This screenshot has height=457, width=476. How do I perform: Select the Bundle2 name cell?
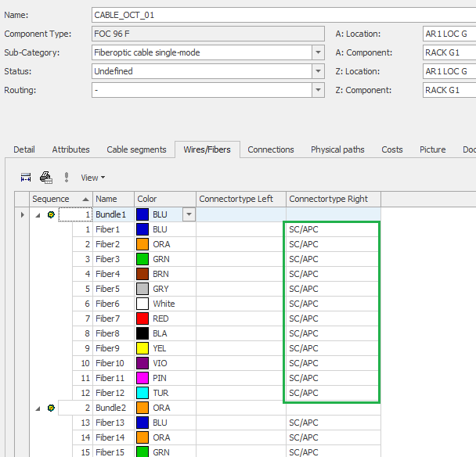(114, 408)
